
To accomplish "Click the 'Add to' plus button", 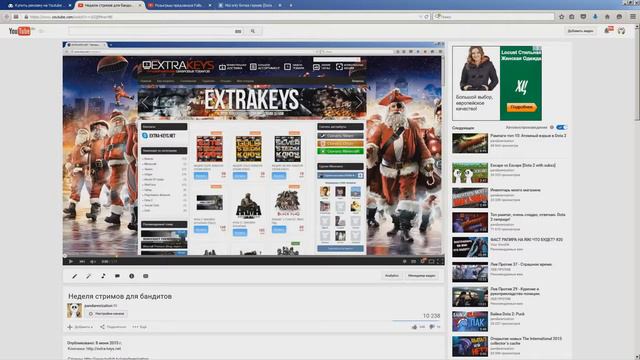I will click(x=80, y=327).
